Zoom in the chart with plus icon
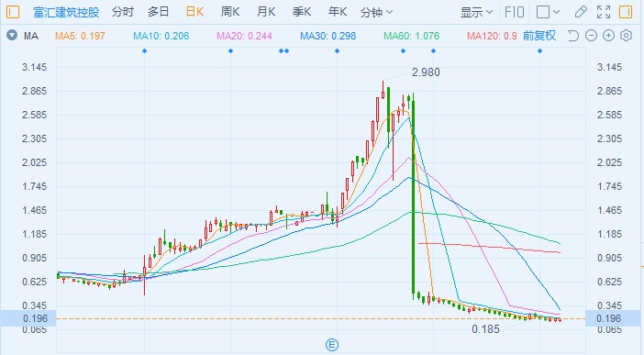 [x=608, y=36]
